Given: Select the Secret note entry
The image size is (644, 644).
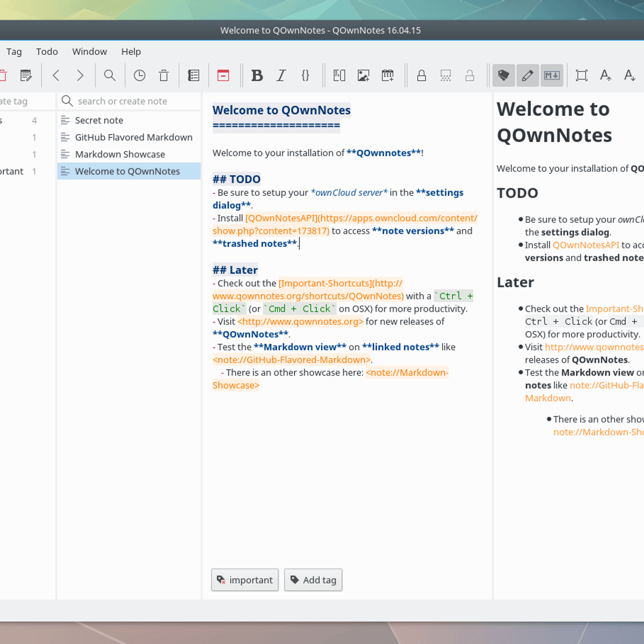Looking at the screenshot, I should click(x=129, y=120).
